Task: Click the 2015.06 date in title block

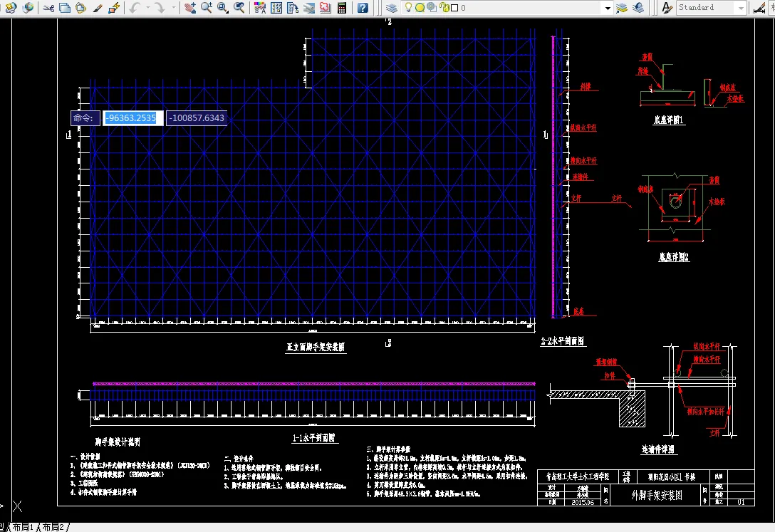Action: 583,502
